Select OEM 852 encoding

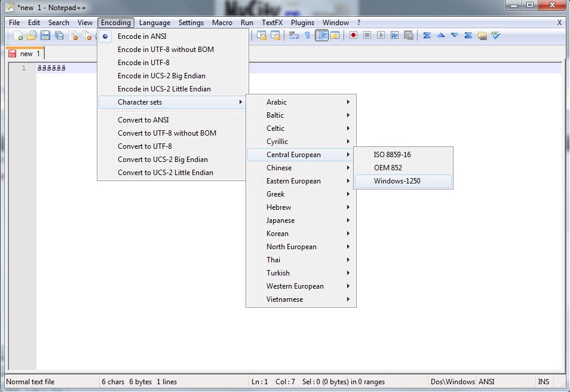[x=403, y=168]
